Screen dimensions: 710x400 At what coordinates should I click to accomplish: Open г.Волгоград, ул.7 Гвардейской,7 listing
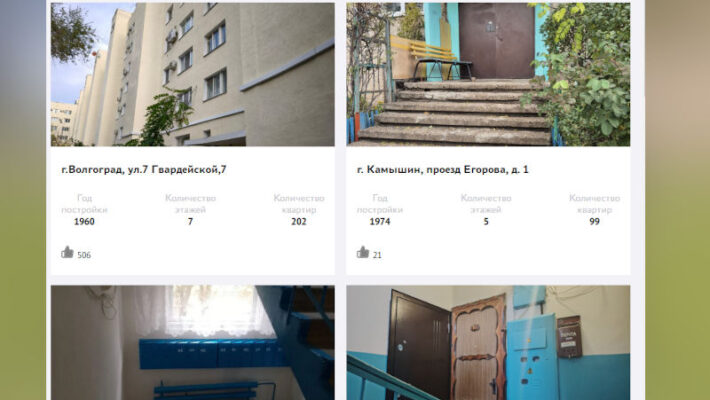pos(144,170)
